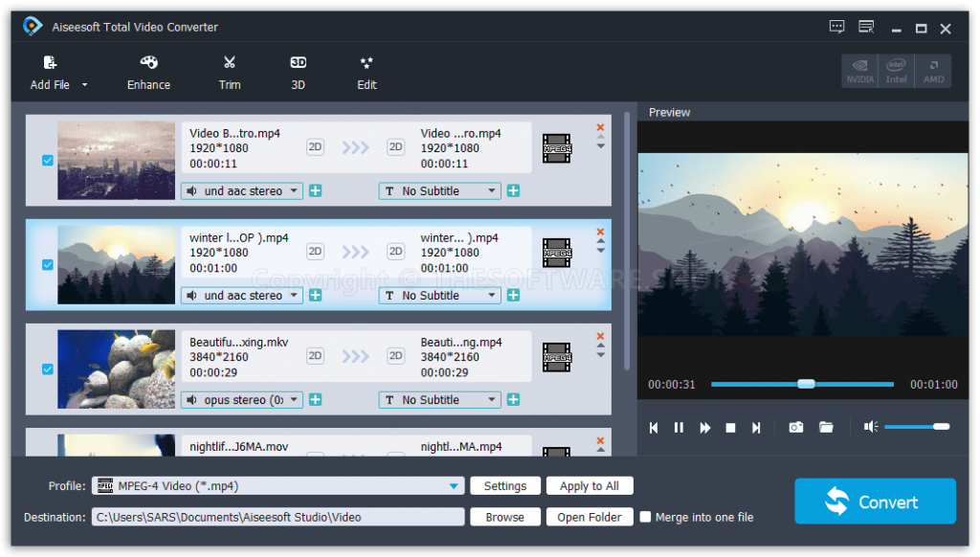Select the Trim scissors tool
The width and height of the screenshot is (980, 557).
(230, 72)
